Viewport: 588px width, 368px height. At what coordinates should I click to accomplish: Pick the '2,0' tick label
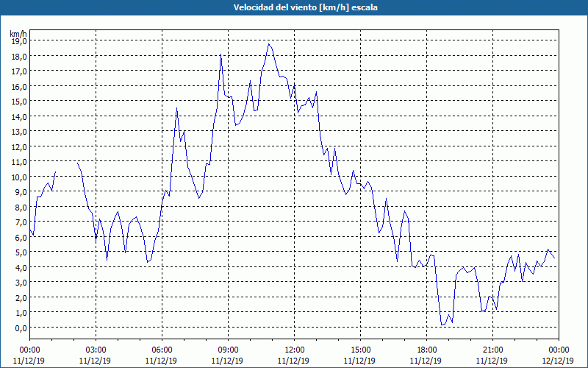tap(21, 297)
